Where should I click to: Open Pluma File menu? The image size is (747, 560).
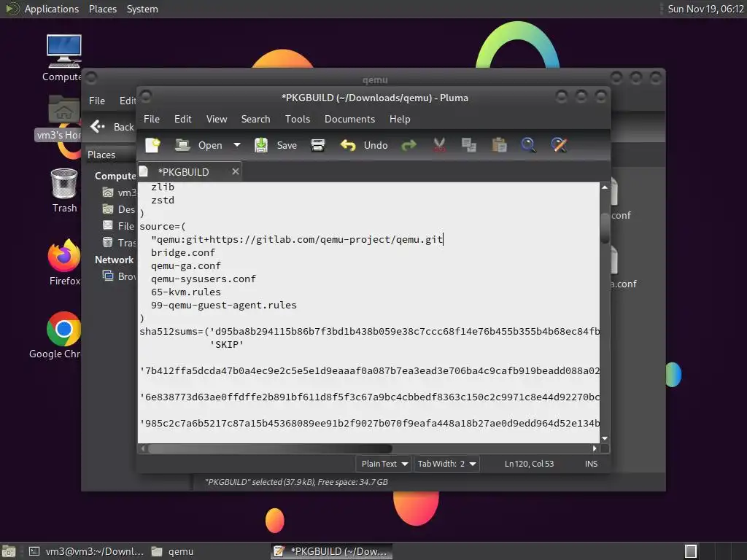pos(152,119)
